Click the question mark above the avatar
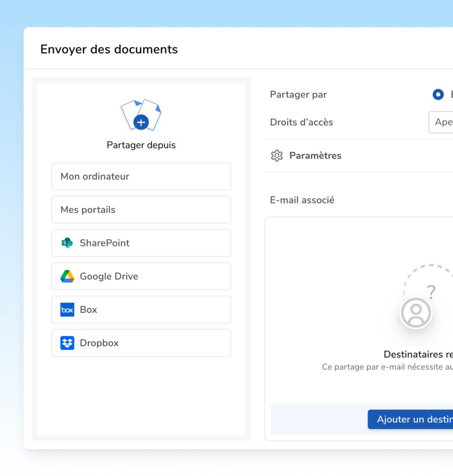The image size is (453, 476). 431,292
